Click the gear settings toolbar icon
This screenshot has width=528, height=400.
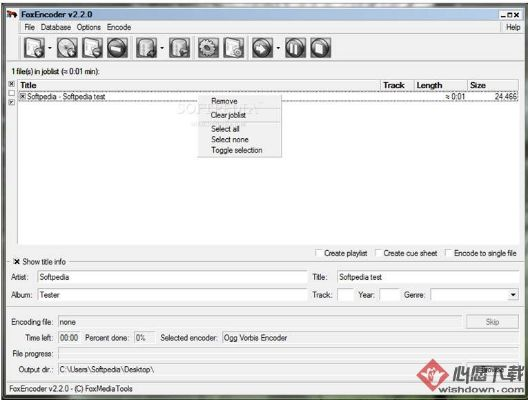tap(208, 48)
